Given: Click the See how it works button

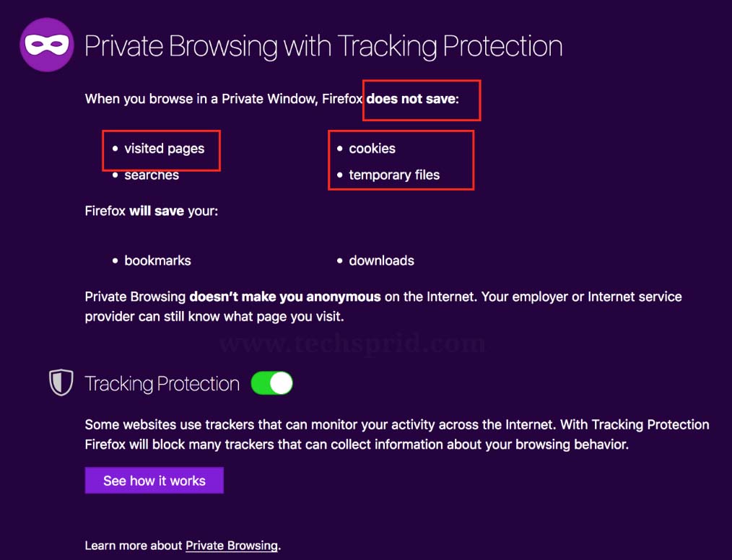Looking at the screenshot, I should pos(154,480).
